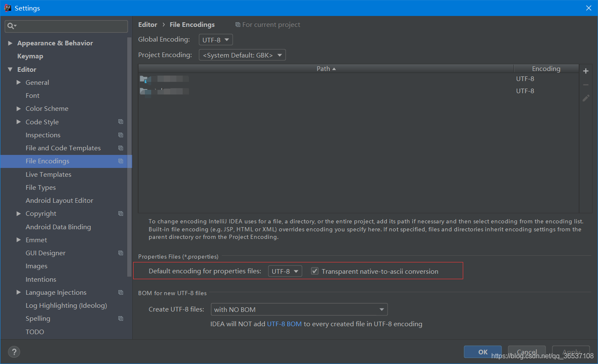Click the second folder icon in Path table
The height and width of the screenshot is (364, 598).
[144, 91]
